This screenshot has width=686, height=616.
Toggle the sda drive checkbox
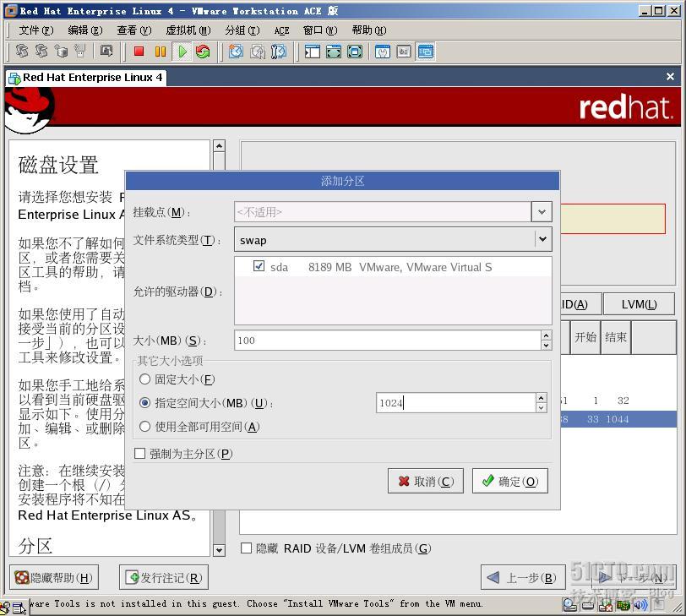259,266
